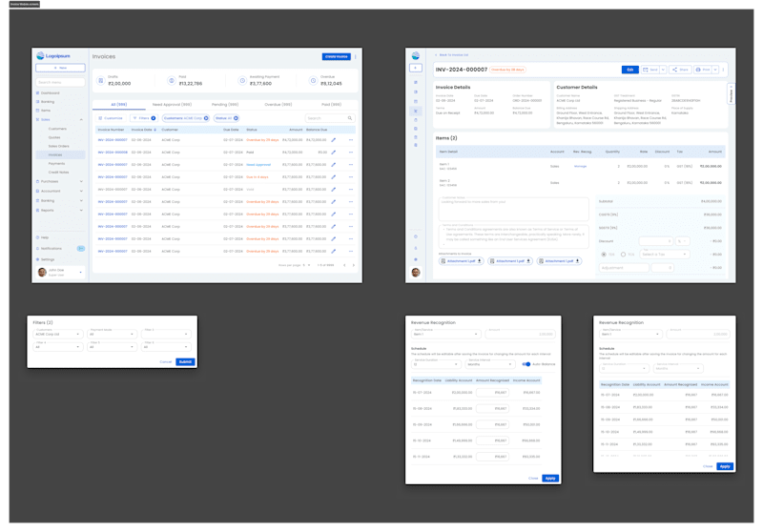
Task: Open the Rows per page dropdown
Action: point(306,265)
